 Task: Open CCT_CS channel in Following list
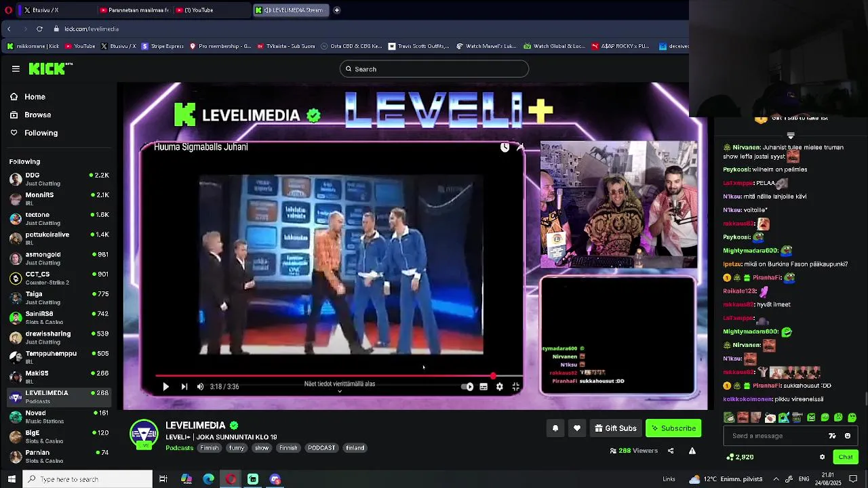point(59,278)
